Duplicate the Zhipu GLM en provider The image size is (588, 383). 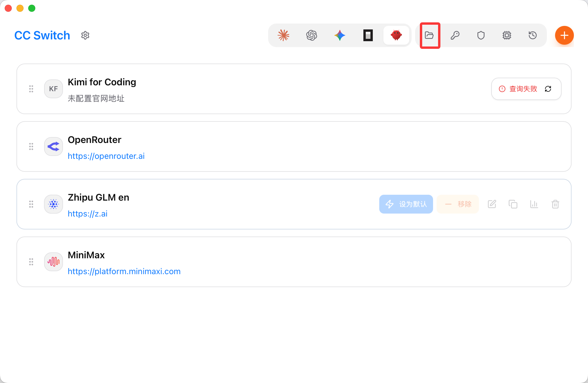(x=513, y=204)
